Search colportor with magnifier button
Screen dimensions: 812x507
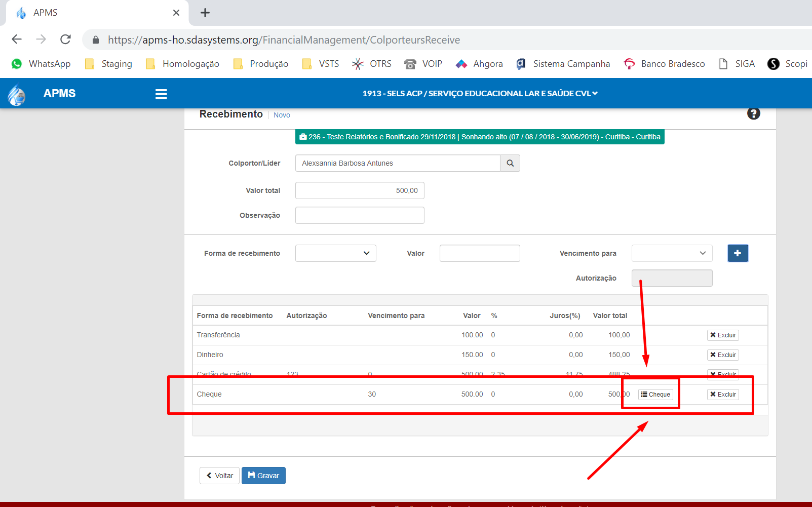(510, 163)
